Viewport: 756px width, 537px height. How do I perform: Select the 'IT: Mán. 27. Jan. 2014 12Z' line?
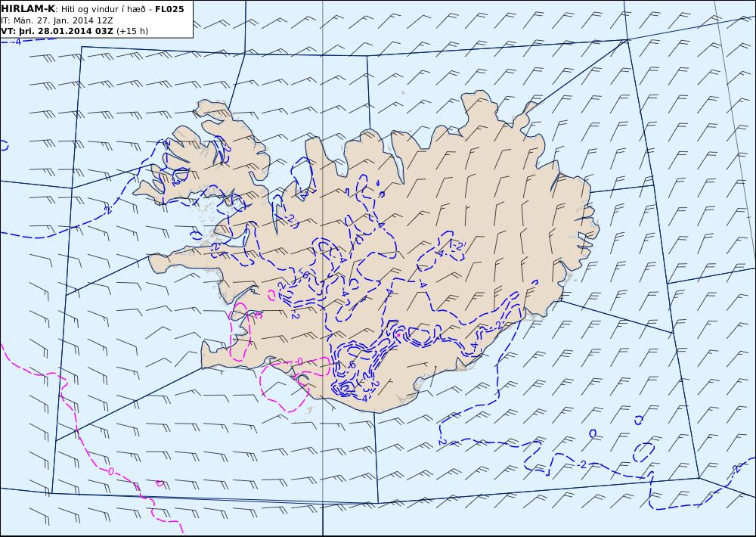coord(57,20)
